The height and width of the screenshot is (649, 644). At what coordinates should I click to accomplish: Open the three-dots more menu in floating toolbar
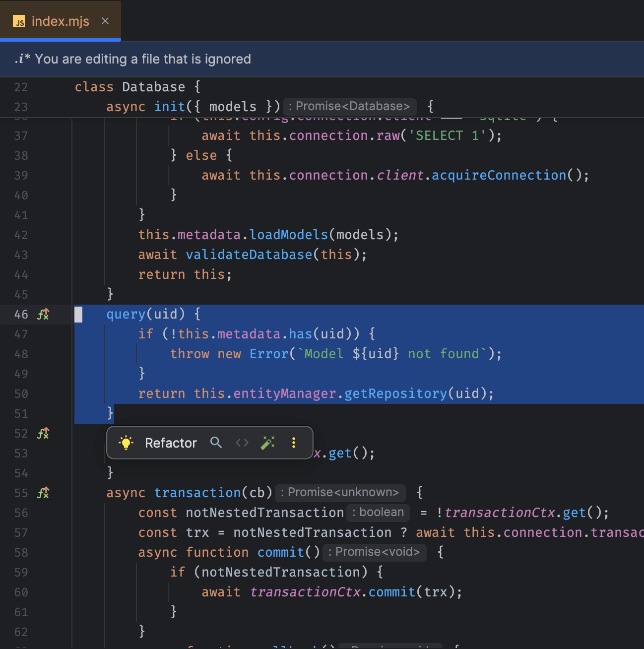pos(294,443)
